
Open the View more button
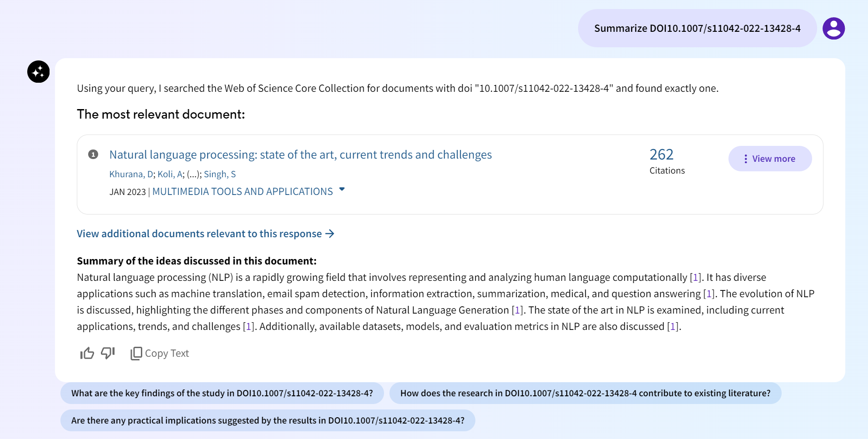click(x=770, y=159)
